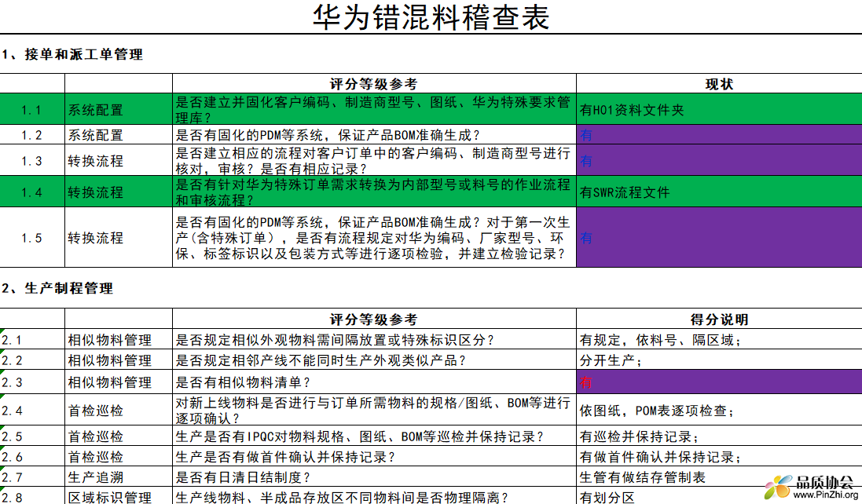Click question about 固化的PDM等系统 in row 1.2
This screenshot has height=504, width=862.
(x=374, y=134)
